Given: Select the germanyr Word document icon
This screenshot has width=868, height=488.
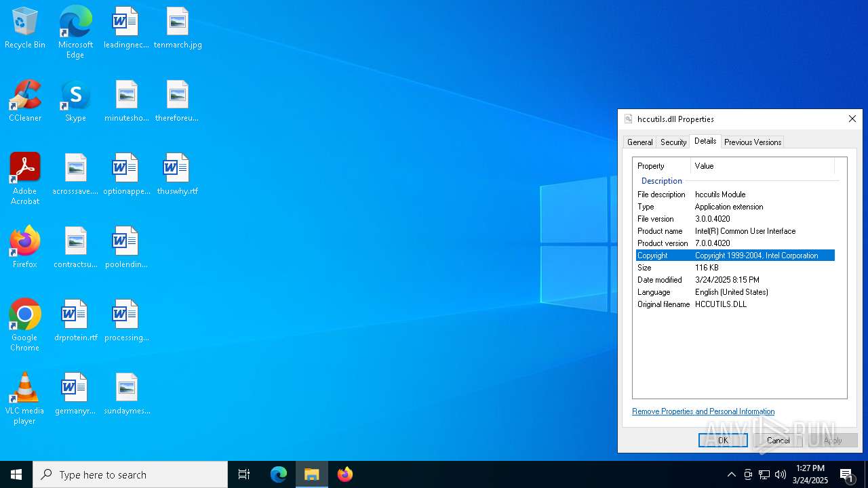Looking at the screenshot, I should point(75,394).
